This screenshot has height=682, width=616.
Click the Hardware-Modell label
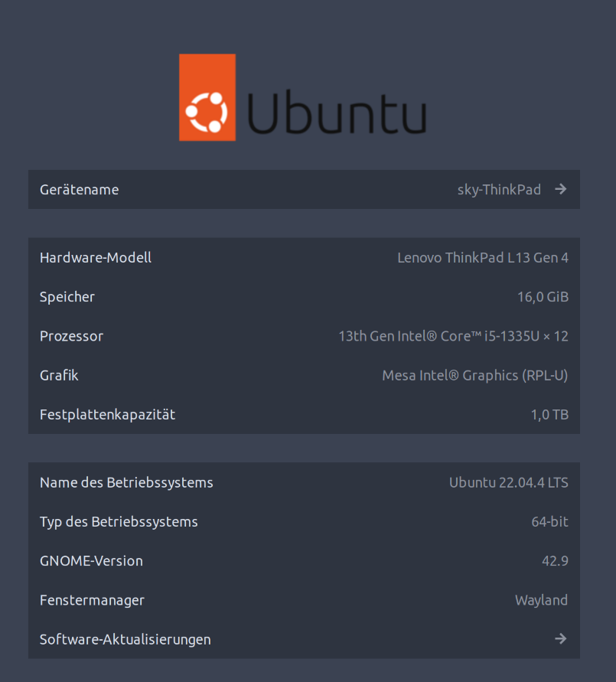click(x=96, y=257)
